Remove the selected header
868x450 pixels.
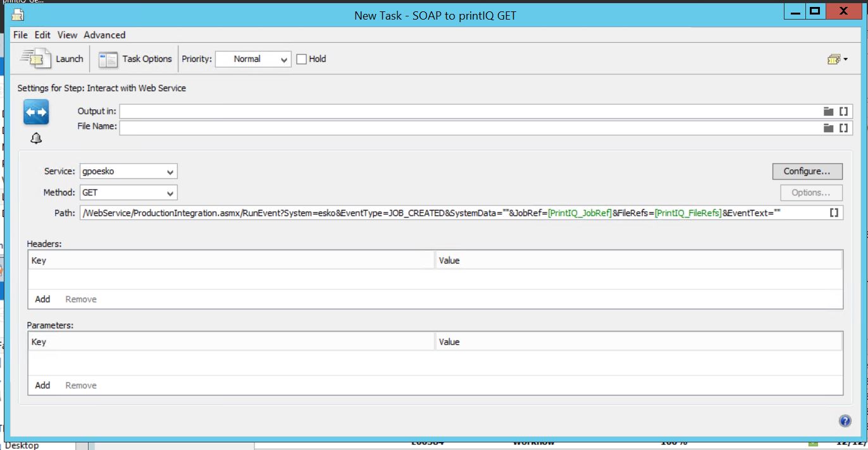click(81, 299)
